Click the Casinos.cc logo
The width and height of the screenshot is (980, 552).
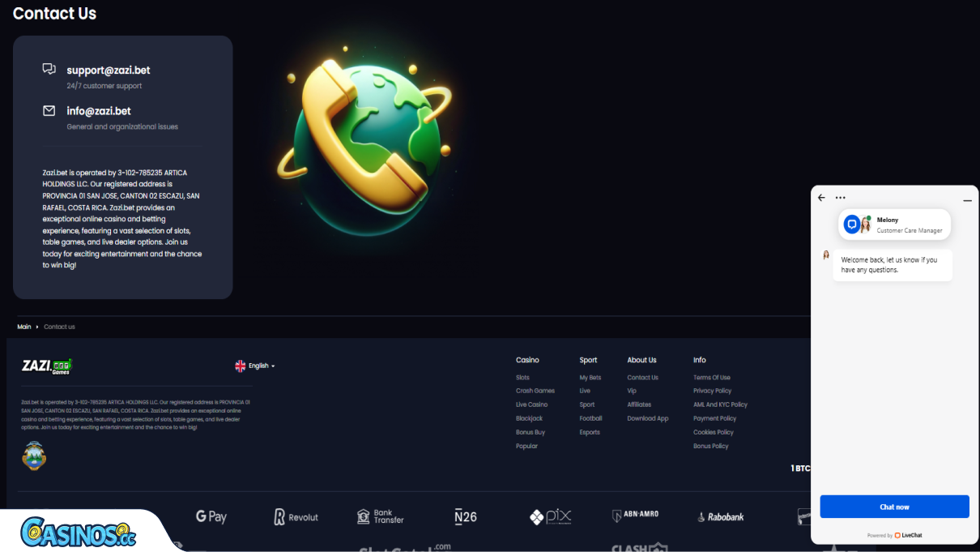pyautogui.click(x=78, y=532)
